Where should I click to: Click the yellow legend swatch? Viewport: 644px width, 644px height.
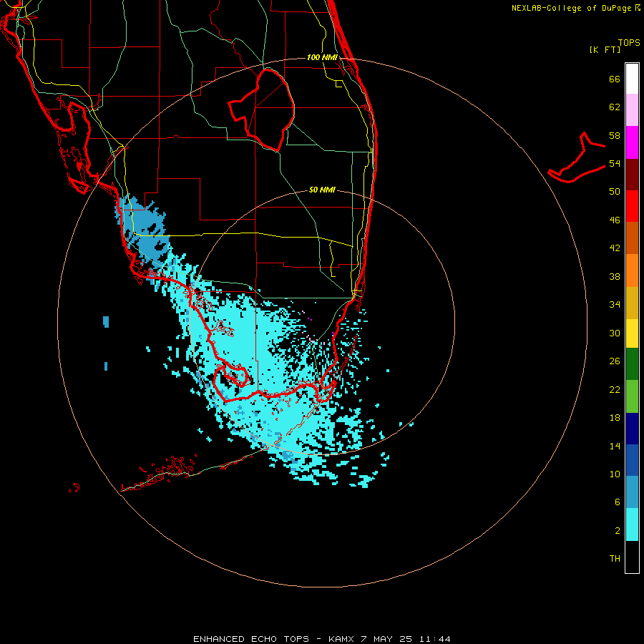632,333
